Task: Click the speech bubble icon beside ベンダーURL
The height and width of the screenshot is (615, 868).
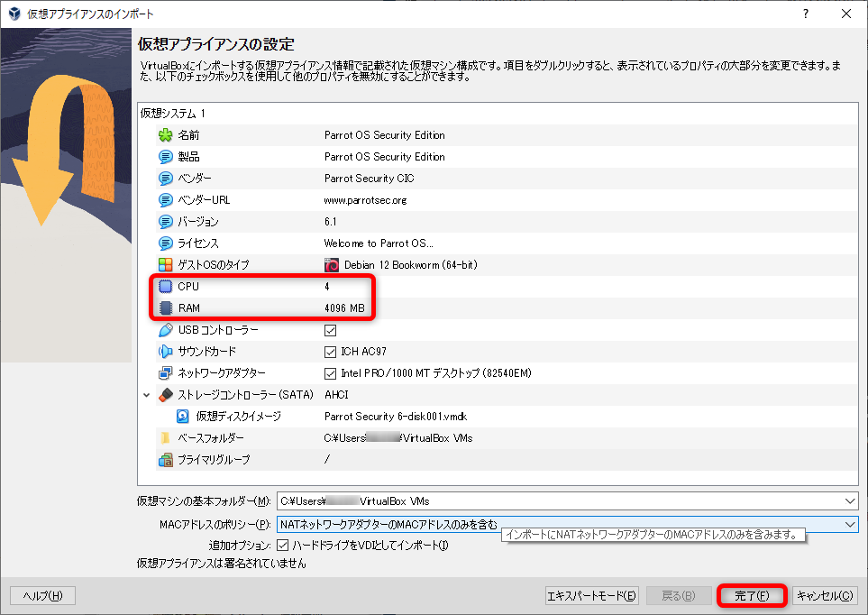Action: point(166,200)
